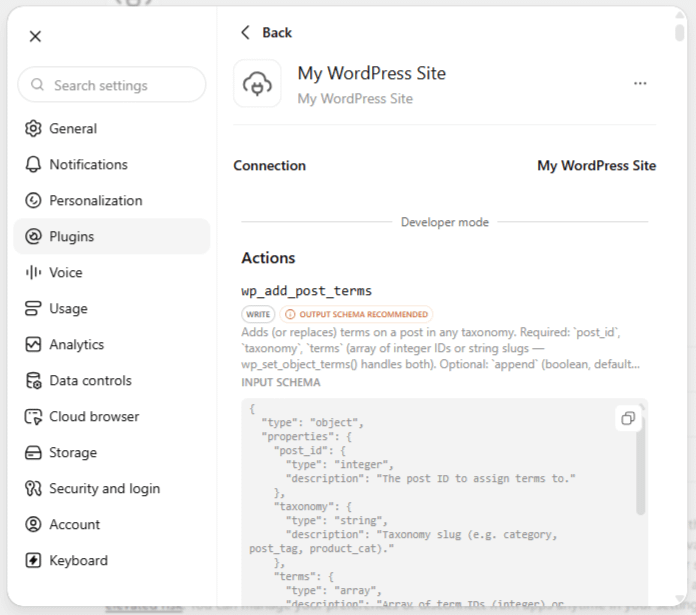Click the main panel vertical scrollbar thumb
This screenshot has width=696, height=615.
click(679, 32)
